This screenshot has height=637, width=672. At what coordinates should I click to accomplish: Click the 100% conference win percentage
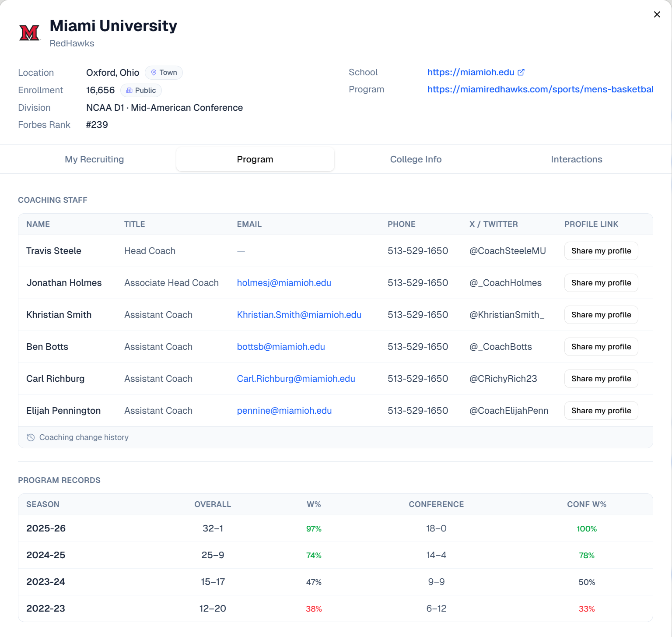pos(587,529)
